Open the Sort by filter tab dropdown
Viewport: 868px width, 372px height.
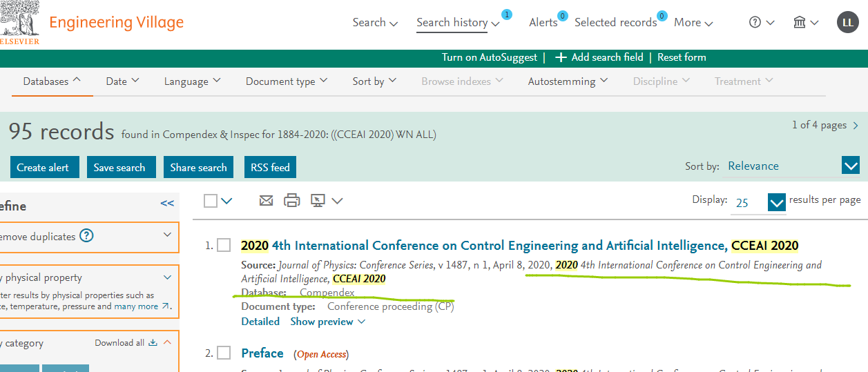point(375,81)
